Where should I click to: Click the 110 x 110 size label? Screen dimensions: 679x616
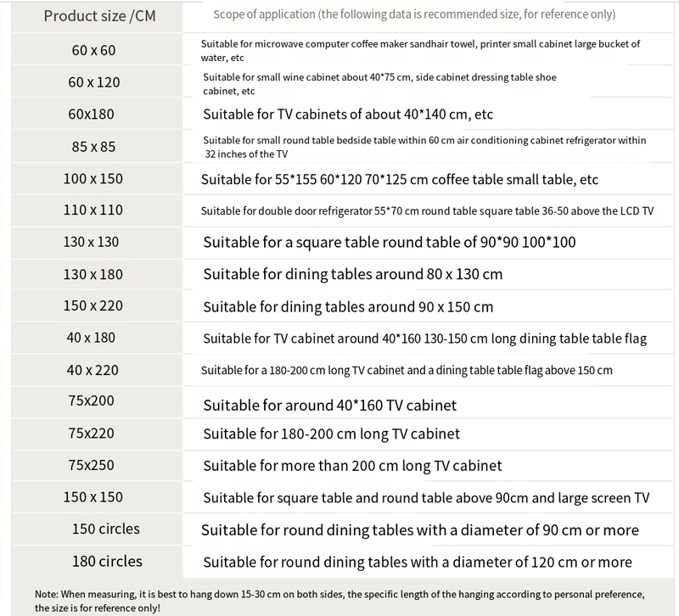[93, 210]
